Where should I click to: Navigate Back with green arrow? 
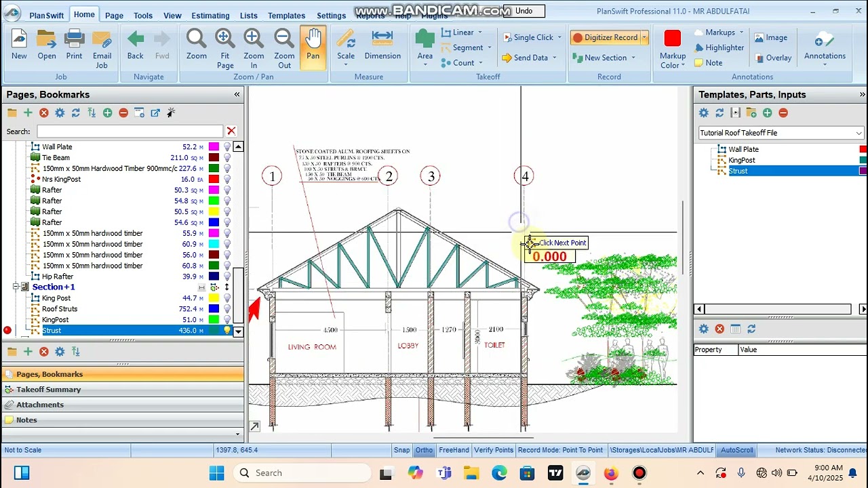coord(136,45)
